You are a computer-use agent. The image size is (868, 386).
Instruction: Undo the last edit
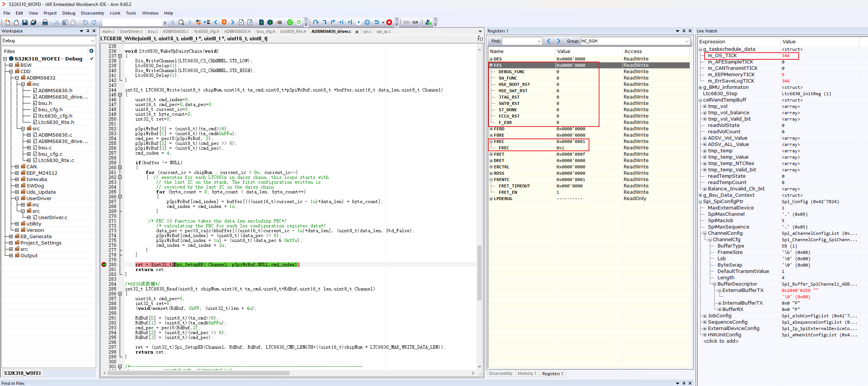click(85, 22)
